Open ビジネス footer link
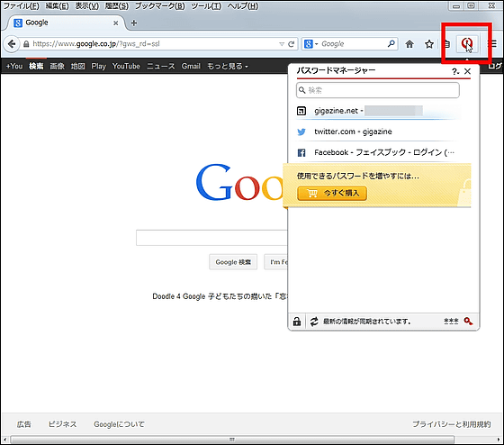 click(62, 424)
